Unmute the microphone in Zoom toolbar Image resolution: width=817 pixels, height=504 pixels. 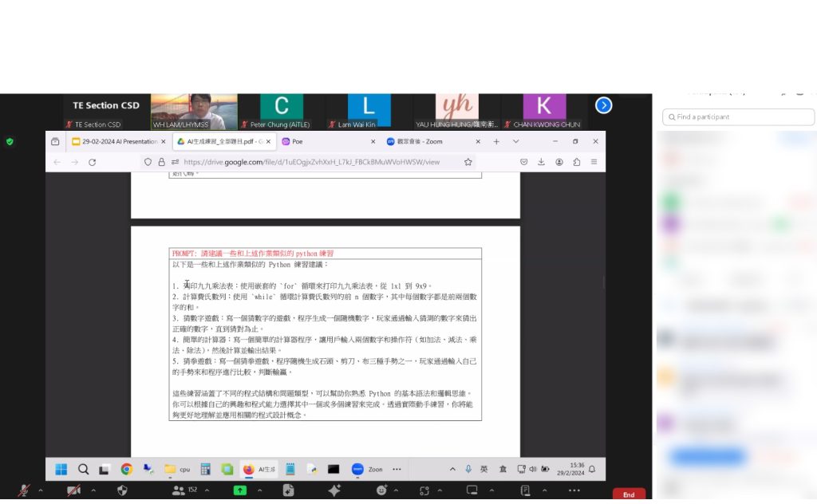pyautogui.click(x=24, y=490)
